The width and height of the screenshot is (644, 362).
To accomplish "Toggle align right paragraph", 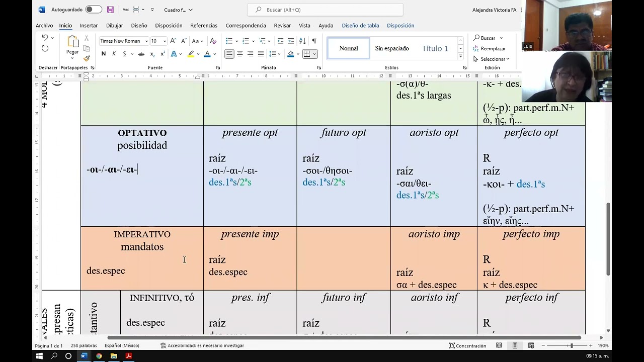I will click(x=250, y=54).
